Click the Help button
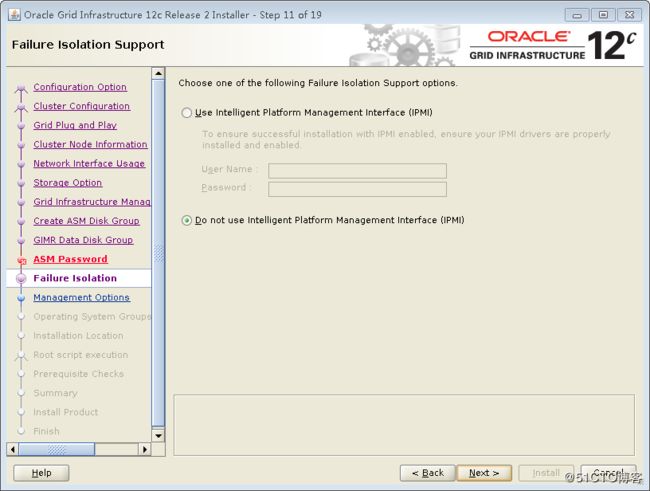650x491 pixels. coord(41,473)
